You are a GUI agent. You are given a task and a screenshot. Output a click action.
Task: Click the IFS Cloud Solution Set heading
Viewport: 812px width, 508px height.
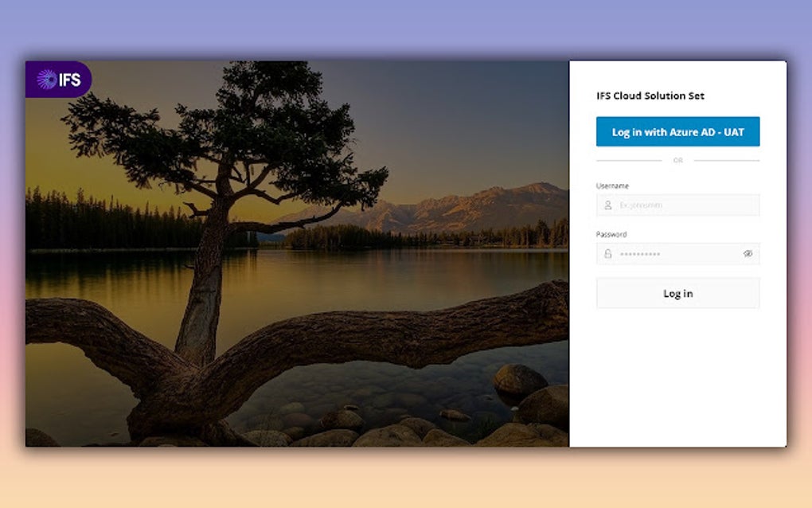pos(650,96)
